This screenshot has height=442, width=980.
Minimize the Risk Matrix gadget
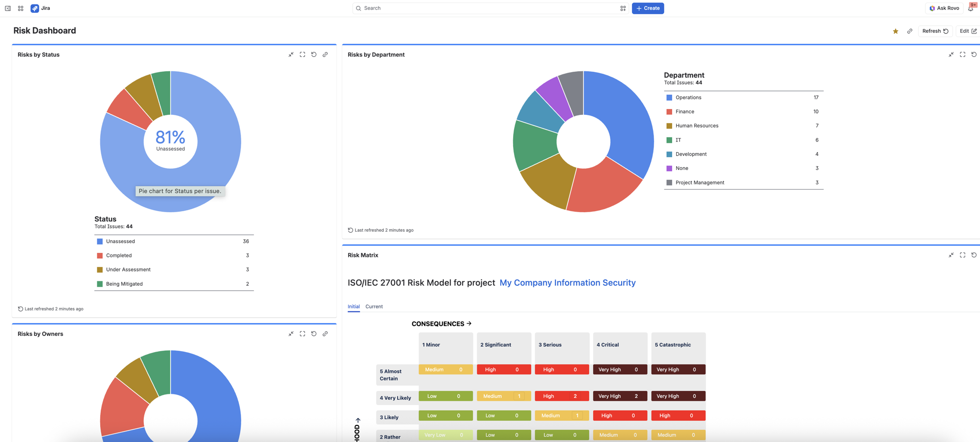pos(951,255)
